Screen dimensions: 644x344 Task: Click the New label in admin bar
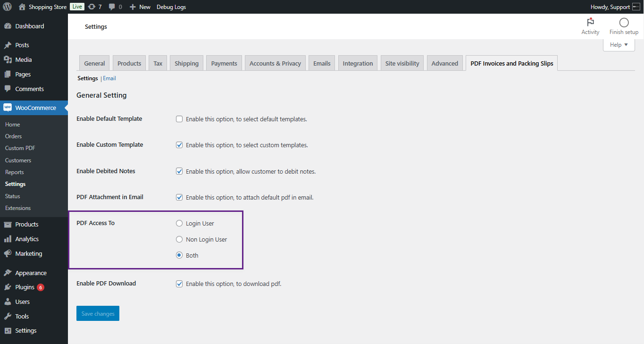145,7
